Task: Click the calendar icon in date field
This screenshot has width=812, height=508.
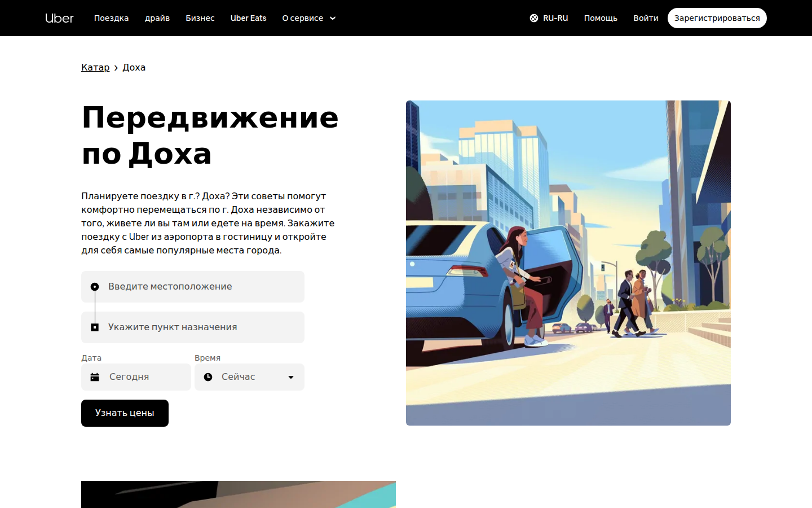Action: (95, 377)
